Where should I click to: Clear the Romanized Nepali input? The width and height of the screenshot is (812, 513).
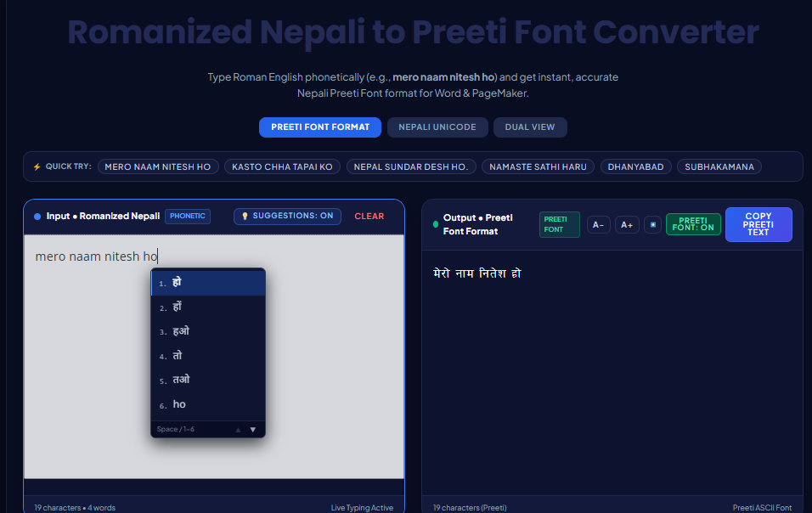coord(369,217)
